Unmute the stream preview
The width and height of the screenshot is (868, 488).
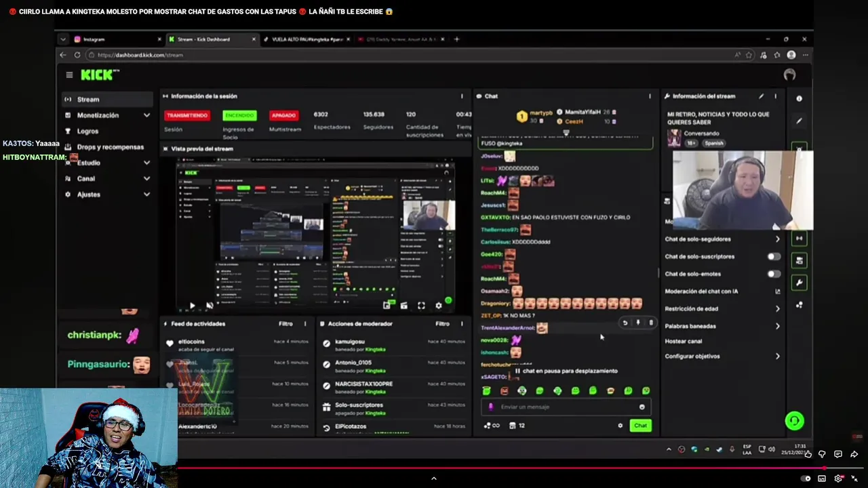pyautogui.click(x=209, y=306)
